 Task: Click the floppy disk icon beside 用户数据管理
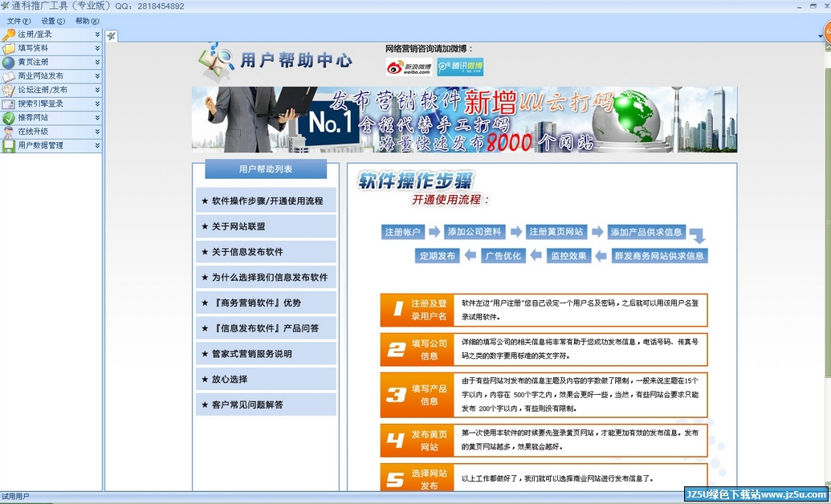[x=9, y=145]
